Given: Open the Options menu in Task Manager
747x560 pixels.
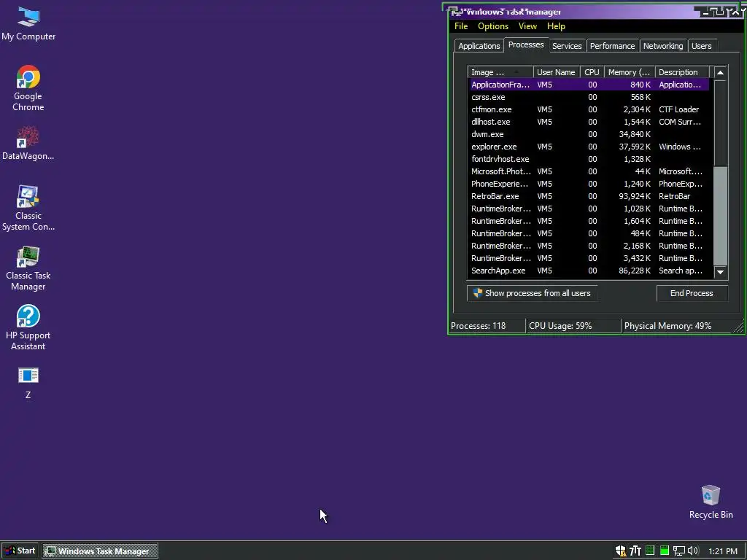Looking at the screenshot, I should [x=493, y=26].
